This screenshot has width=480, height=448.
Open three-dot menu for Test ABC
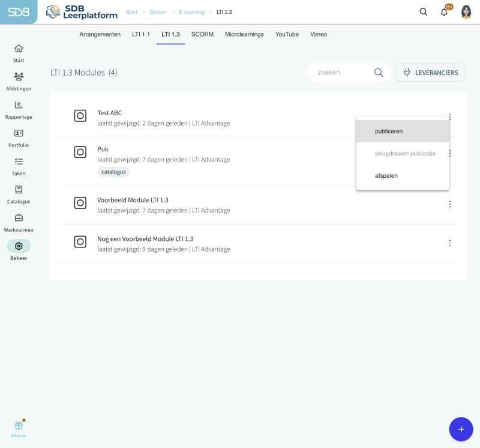tap(450, 117)
